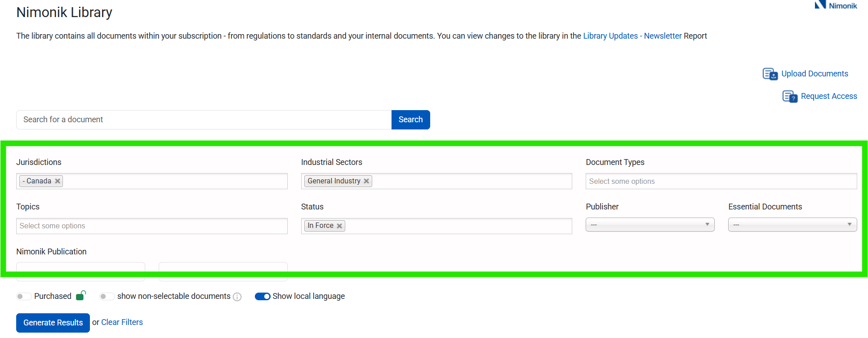Enable show non-selectable documents switch
868x338 pixels.
click(107, 296)
